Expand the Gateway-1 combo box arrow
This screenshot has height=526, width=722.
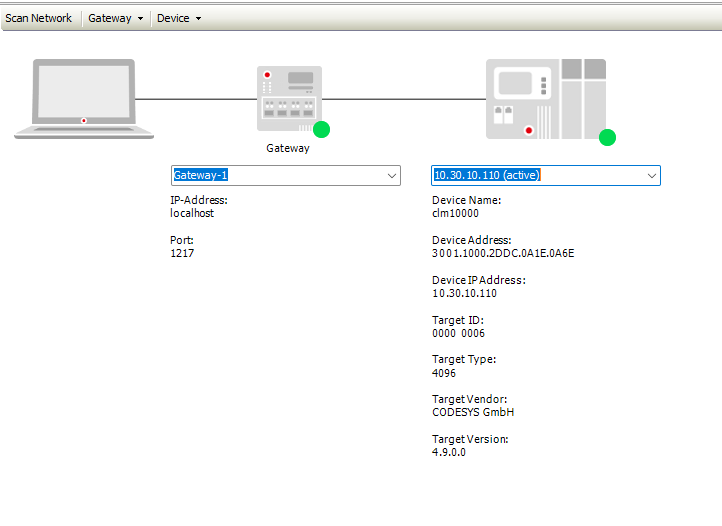[x=391, y=176]
